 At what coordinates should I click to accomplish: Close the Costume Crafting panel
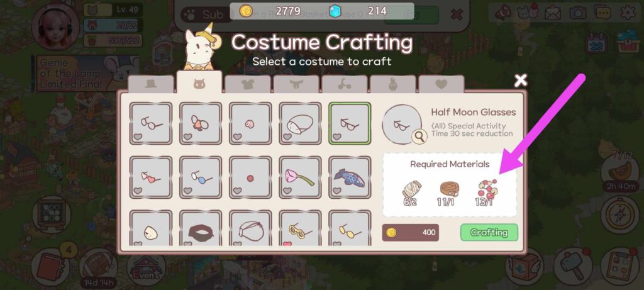(x=520, y=81)
